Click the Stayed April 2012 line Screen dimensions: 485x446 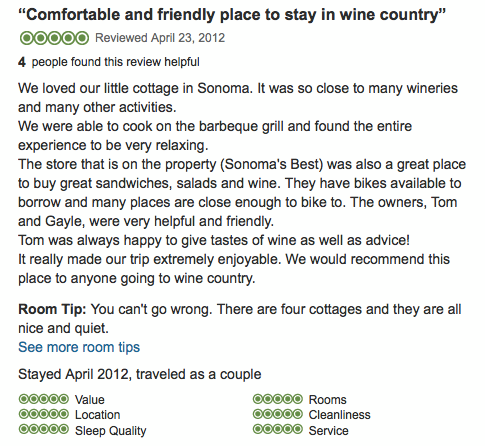(x=140, y=375)
